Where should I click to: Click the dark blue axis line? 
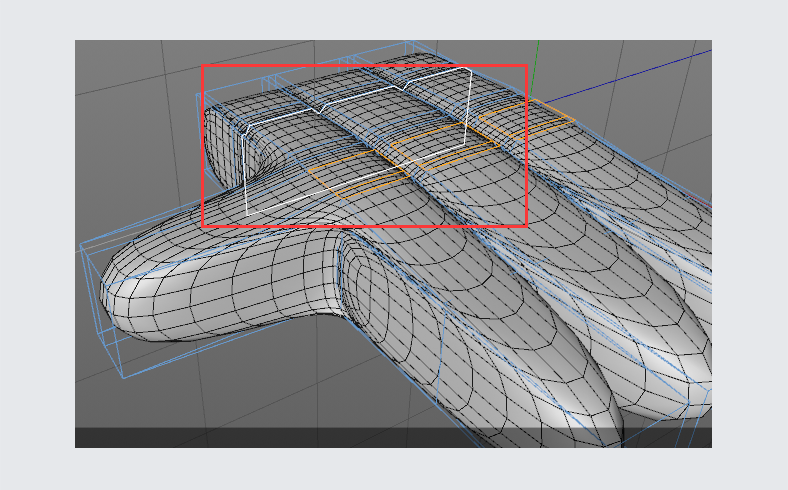pos(628,74)
